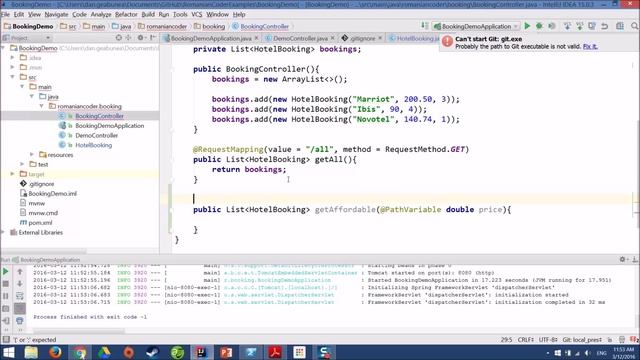The width and height of the screenshot is (640, 360).
Task: Click scroll from source target icon
Action: (x=118, y=38)
